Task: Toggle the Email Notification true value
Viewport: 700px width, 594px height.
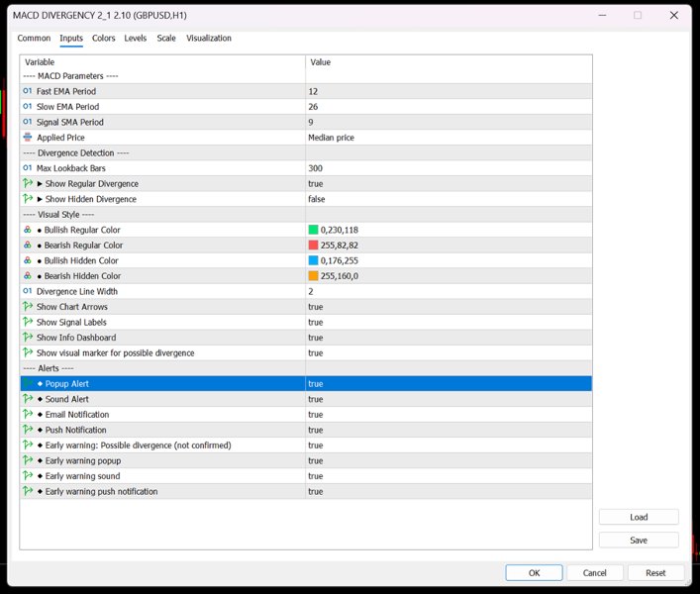Action: click(x=449, y=415)
